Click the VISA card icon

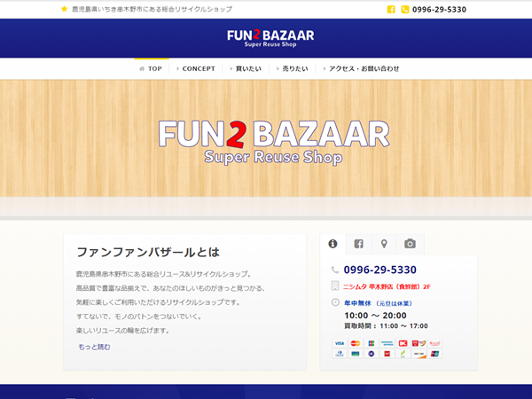340,343
